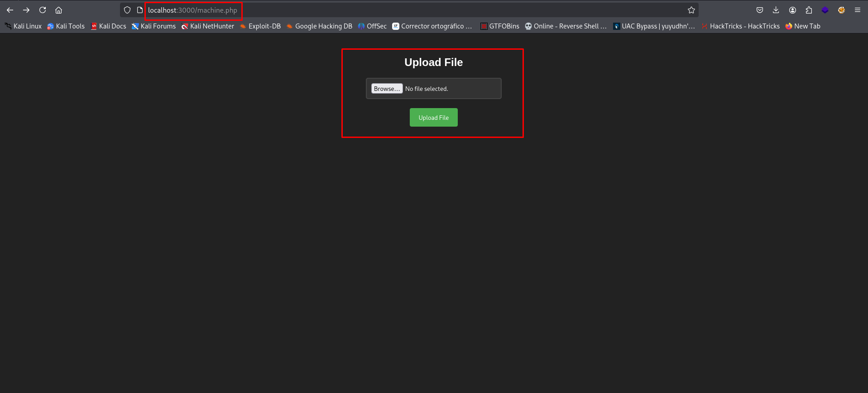Open the tracking protection shield icon
The width and height of the screenshot is (868, 393).
click(127, 10)
